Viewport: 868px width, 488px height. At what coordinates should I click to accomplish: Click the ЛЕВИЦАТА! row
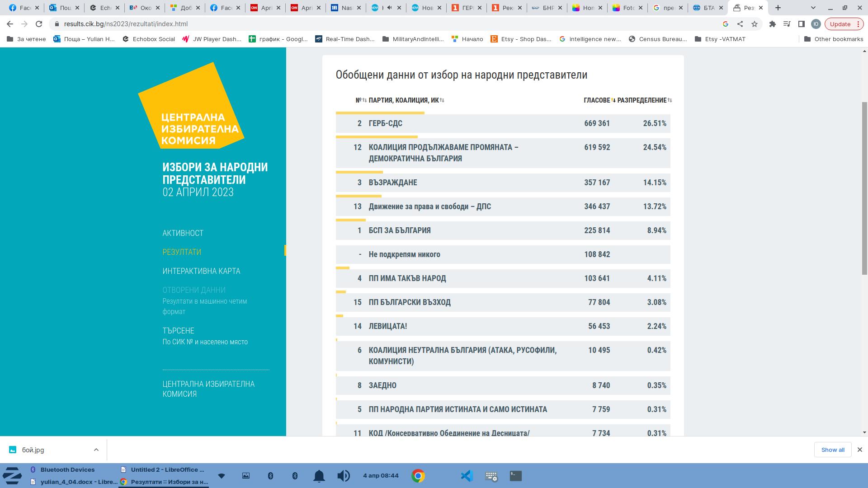click(503, 326)
